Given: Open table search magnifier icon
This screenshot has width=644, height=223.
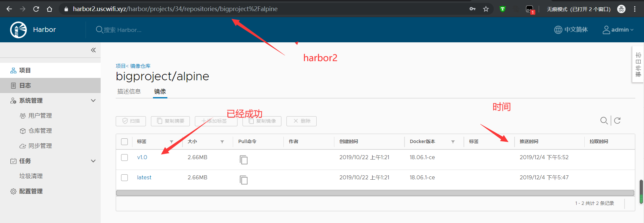Looking at the screenshot, I should (604, 121).
